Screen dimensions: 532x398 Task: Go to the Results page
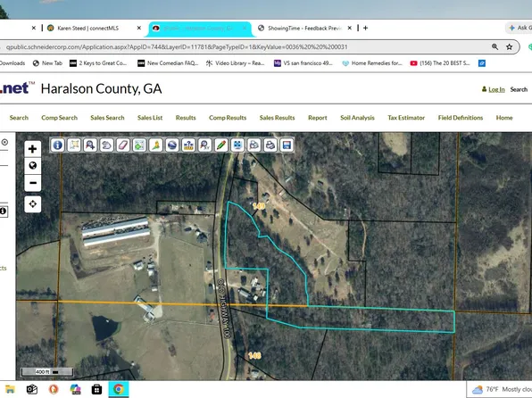pyautogui.click(x=186, y=118)
